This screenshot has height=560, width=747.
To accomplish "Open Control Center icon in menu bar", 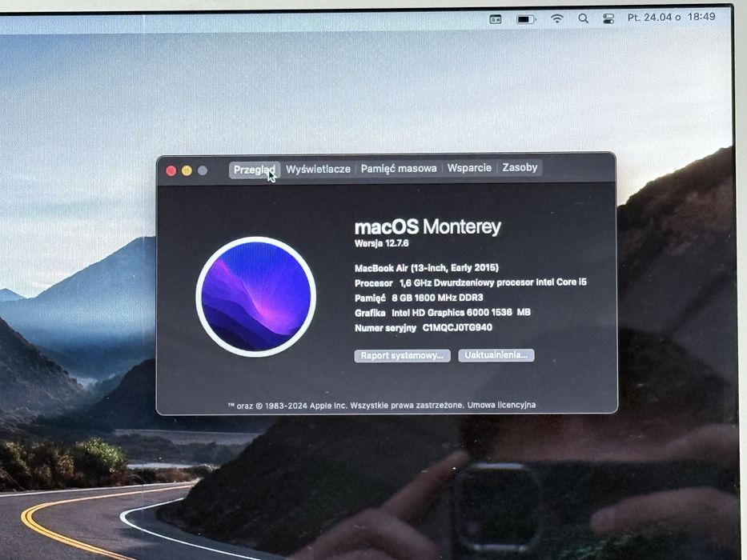I will [x=608, y=18].
